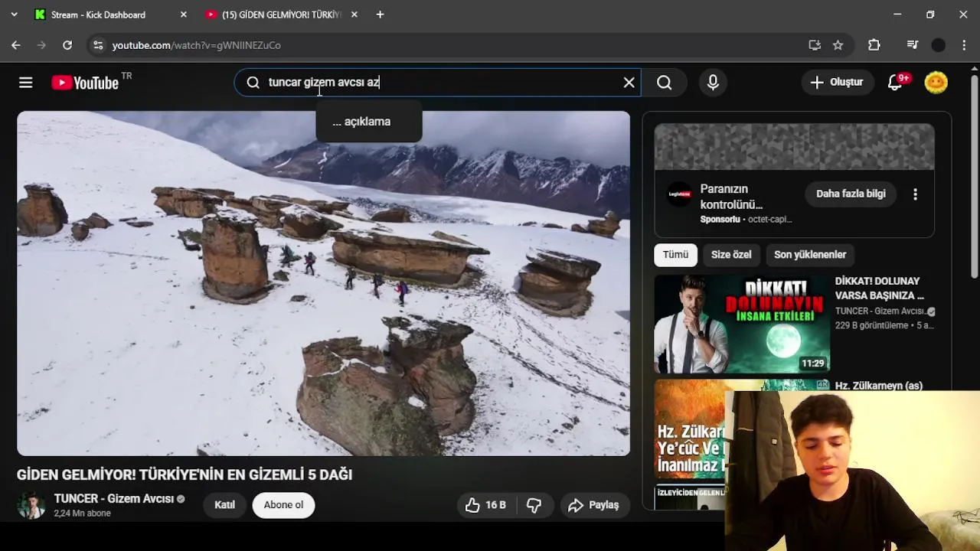The width and height of the screenshot is (980, 551).
Task: Click the page vertical scrollbar
Action: tap(974, 176)
